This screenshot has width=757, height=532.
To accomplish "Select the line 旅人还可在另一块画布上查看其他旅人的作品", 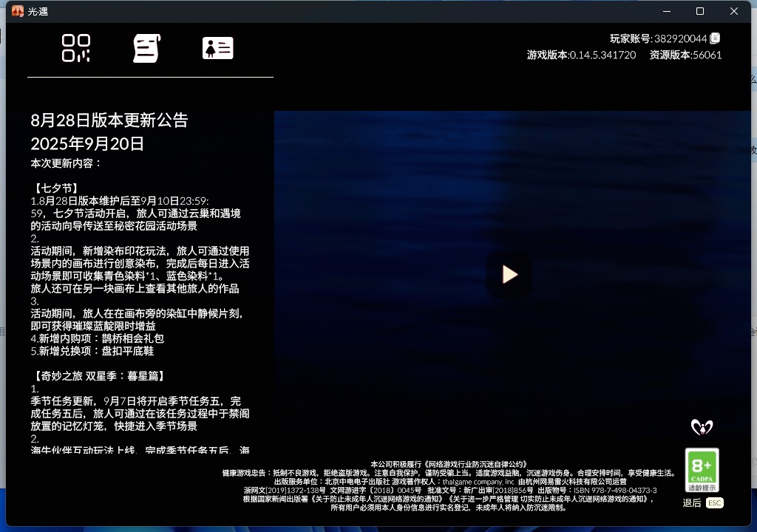I will coord(135,288).
